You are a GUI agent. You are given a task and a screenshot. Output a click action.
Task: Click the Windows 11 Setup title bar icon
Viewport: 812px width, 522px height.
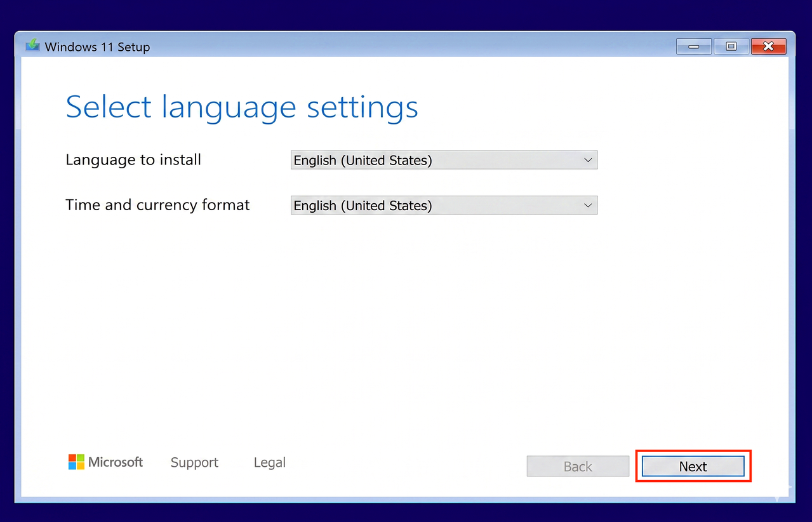(x=32, y=46)
